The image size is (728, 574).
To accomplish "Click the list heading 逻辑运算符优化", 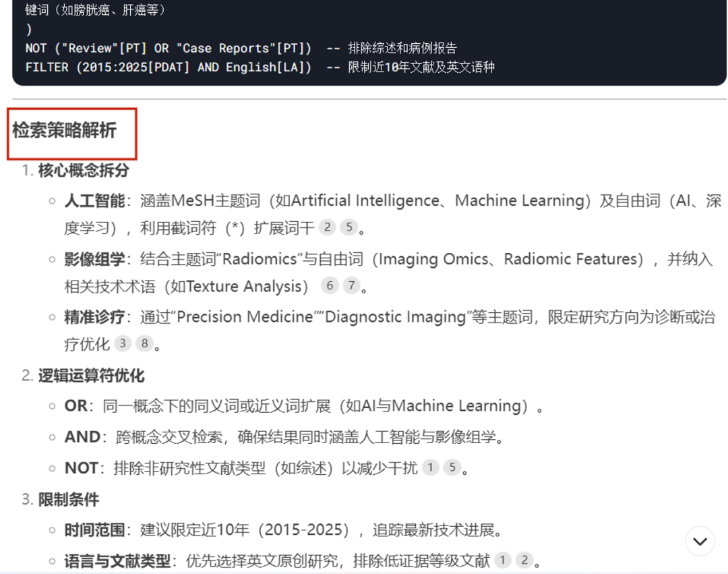I will point(92,375).
